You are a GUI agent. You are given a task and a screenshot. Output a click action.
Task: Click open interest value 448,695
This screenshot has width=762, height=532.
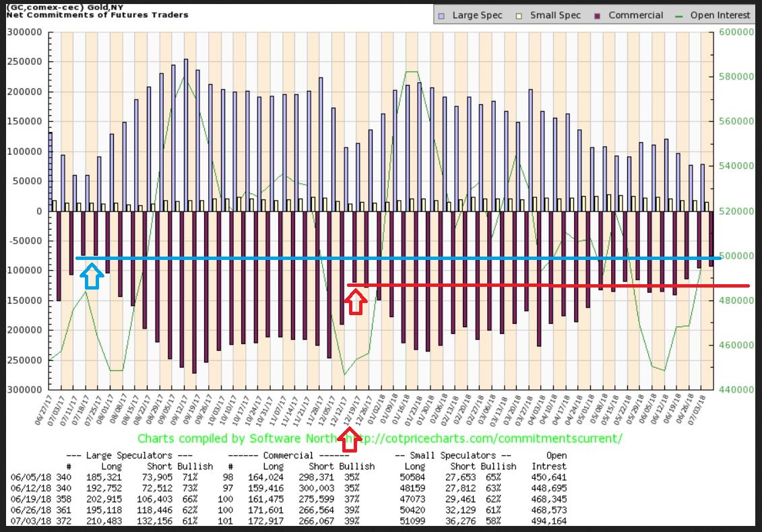[x=549, y=488]
